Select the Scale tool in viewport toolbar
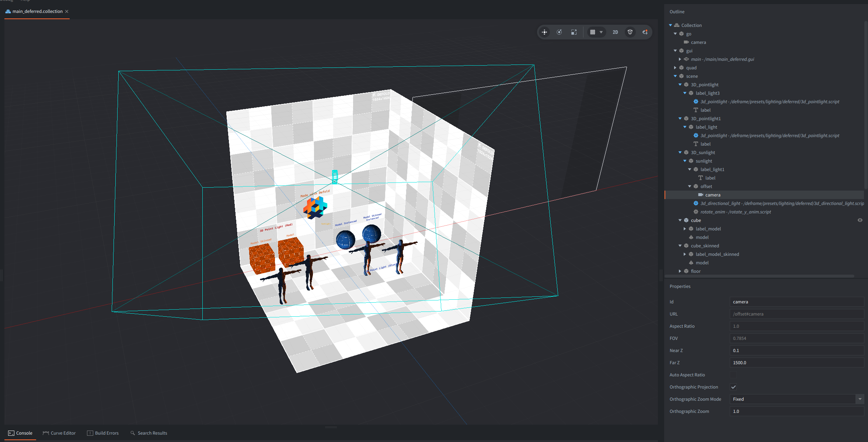Image resolution: width=868 pixels, height=442 pixels. [574, 32]
